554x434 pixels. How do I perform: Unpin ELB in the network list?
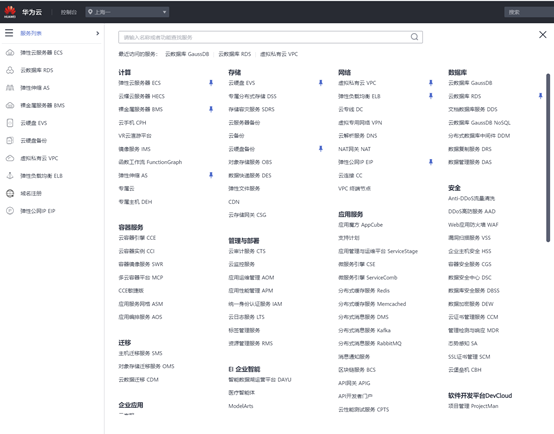coord(431,96)
